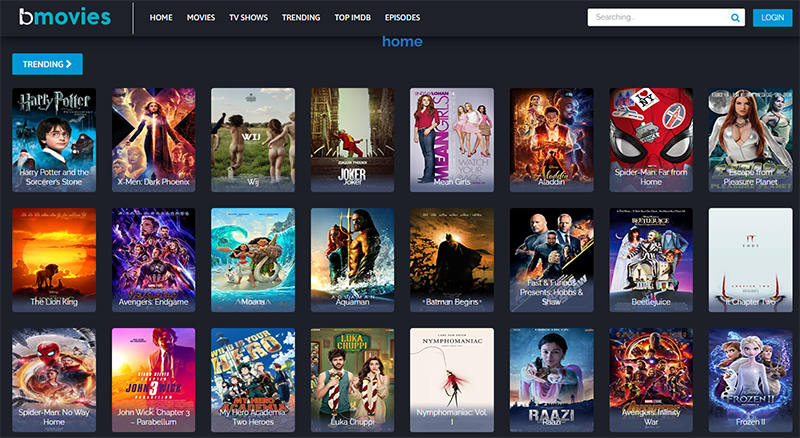Open the X-Men: Dark Phoenix poster
800x438 pixels.
coord(154,140)
